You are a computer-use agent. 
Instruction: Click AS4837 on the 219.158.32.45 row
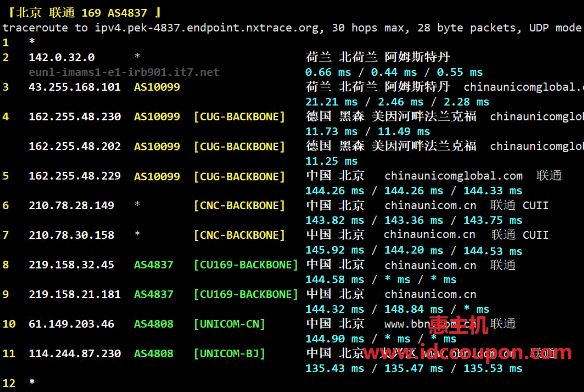153,265
